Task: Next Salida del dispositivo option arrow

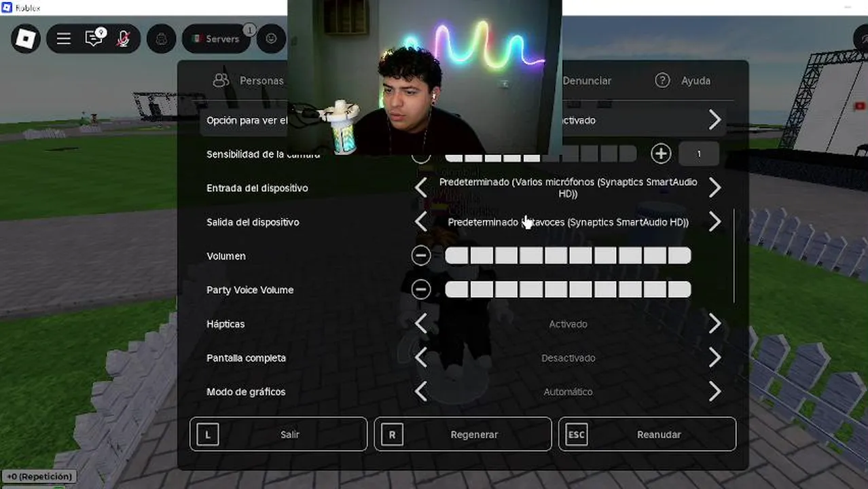Action: coord(715,222)
